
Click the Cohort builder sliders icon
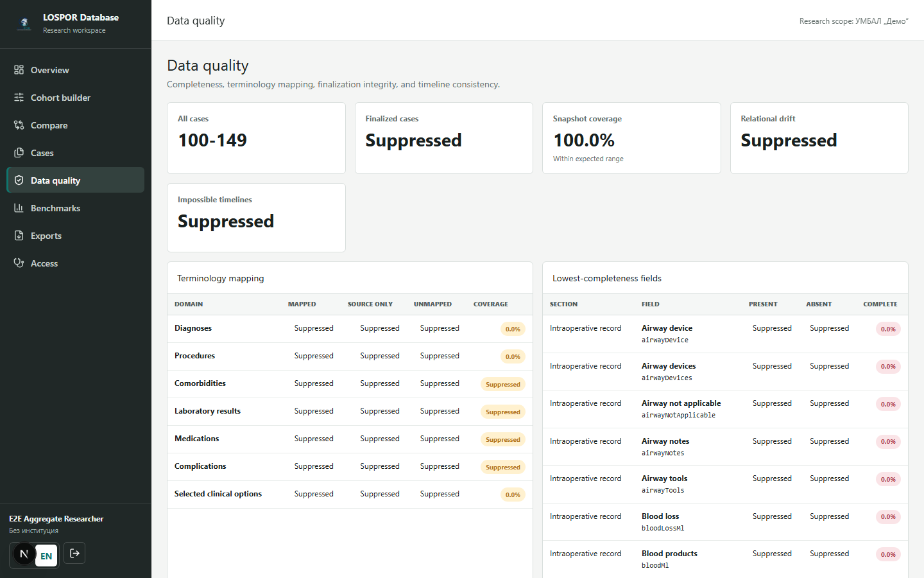(x=19, y=98)
